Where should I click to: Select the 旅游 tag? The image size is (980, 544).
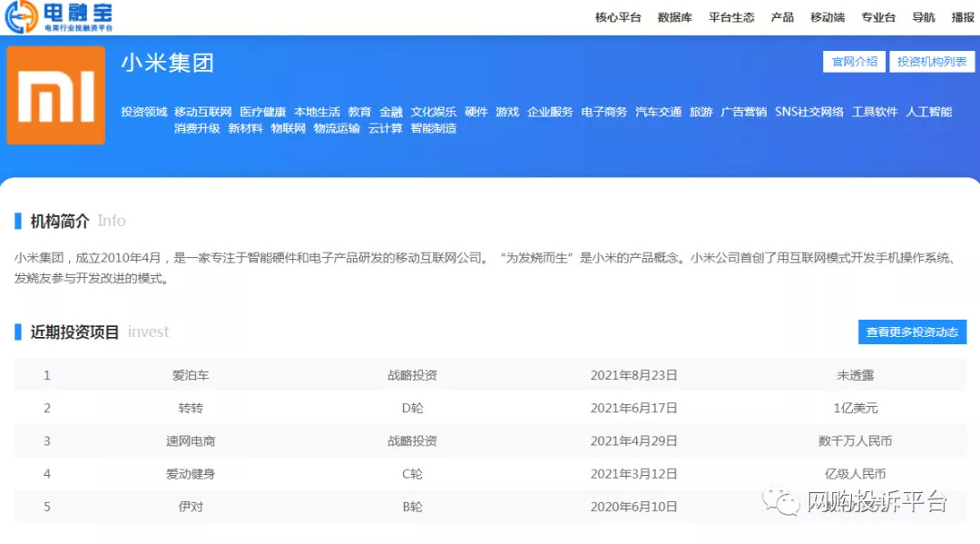click(701, 112)
